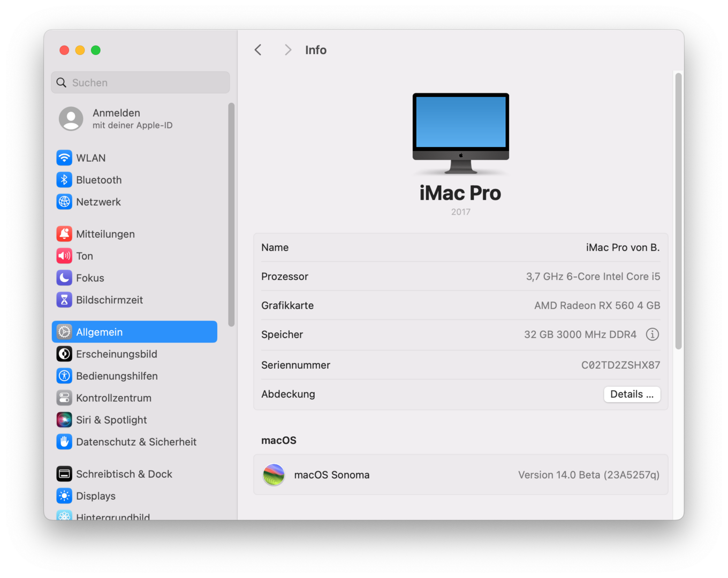Select the Erscheinungsbild icon

pos(64,354)
